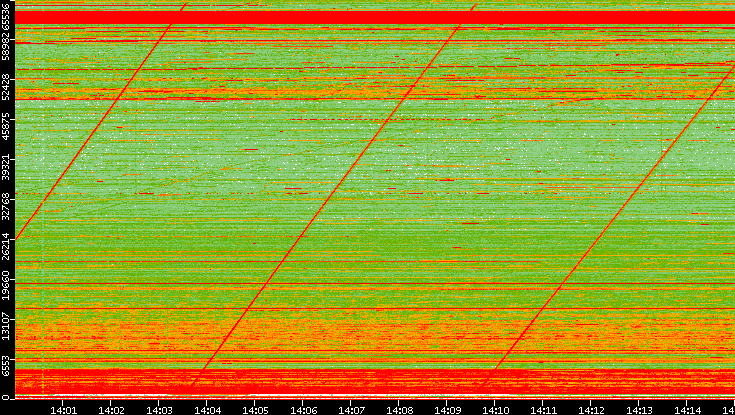Click the 14:05 time axis label
This screenshot has width=735, height=415.
(x=255, y=411)
